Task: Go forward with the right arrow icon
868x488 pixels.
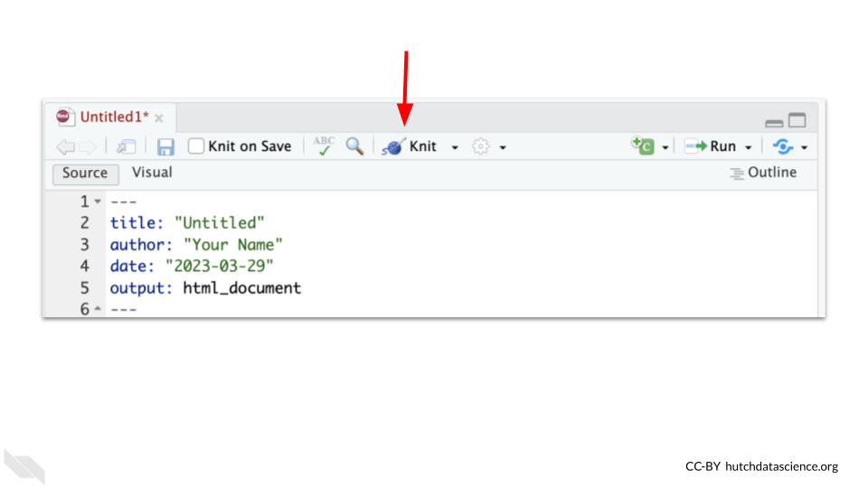Action: 88,146
